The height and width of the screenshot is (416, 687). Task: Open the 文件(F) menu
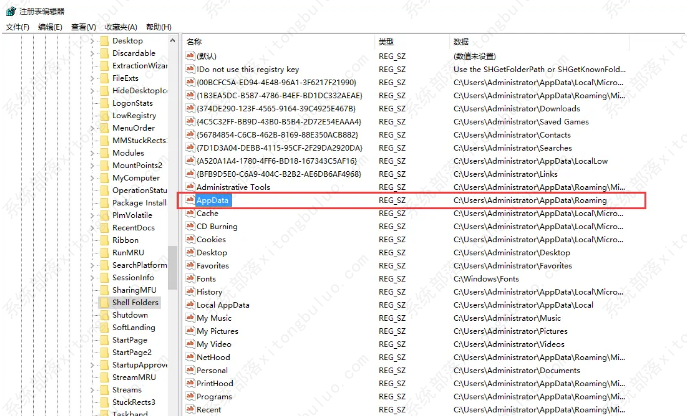pyautogui.click(x=17, y=27)
